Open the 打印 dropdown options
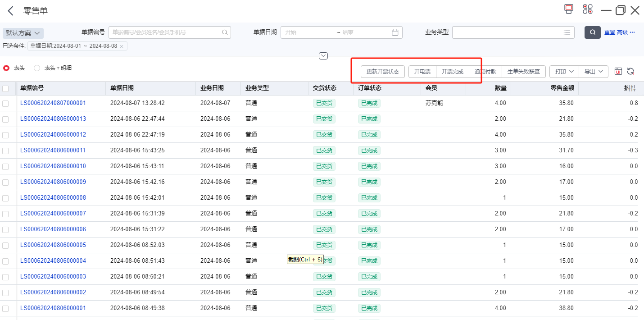The height and width of the screenshot is (320, 644). pyautogui.click(x=564, y=71)
